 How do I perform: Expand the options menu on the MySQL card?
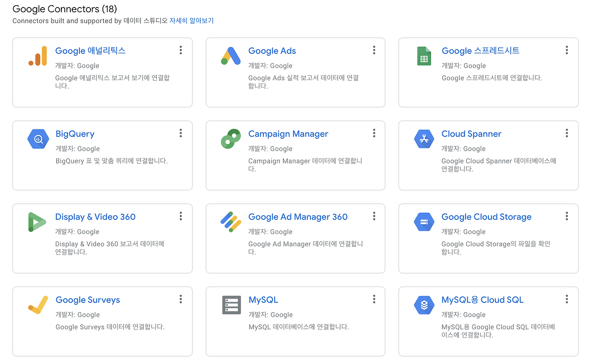(x=374, y=299)
